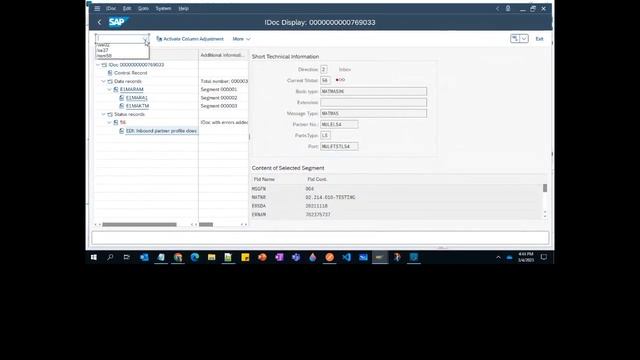Click the Direction field value 2

click(x=324, y=69)
